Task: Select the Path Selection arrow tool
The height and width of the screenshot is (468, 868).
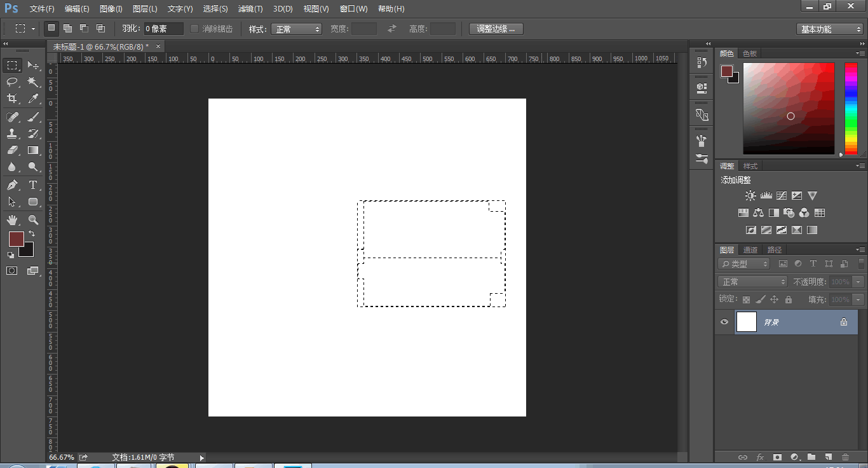Action: point(12,202)
